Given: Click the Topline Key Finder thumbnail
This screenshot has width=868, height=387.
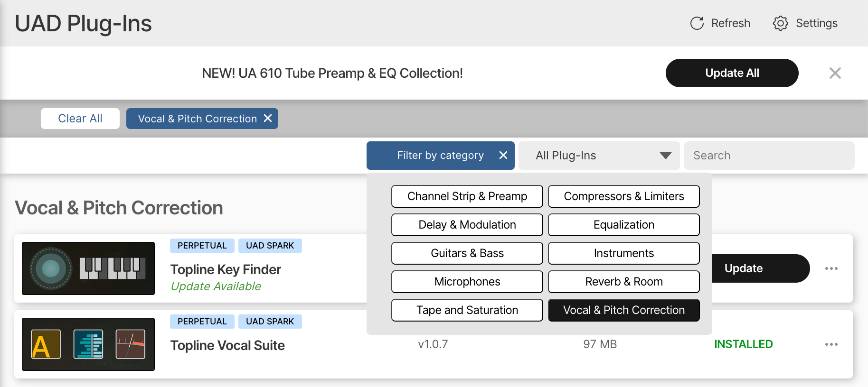Looking at the screenshot, I should (88, 268).
